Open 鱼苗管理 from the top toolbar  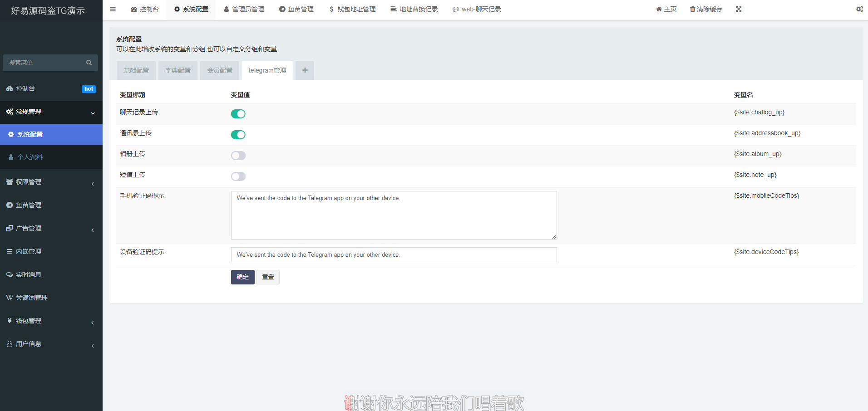pyautogui.click(x=296, y=9)
